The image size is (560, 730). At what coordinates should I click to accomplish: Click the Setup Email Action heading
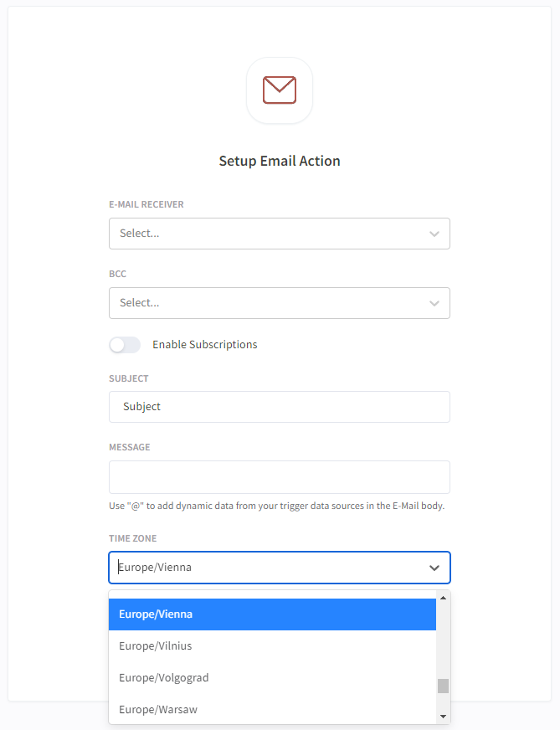280,161
